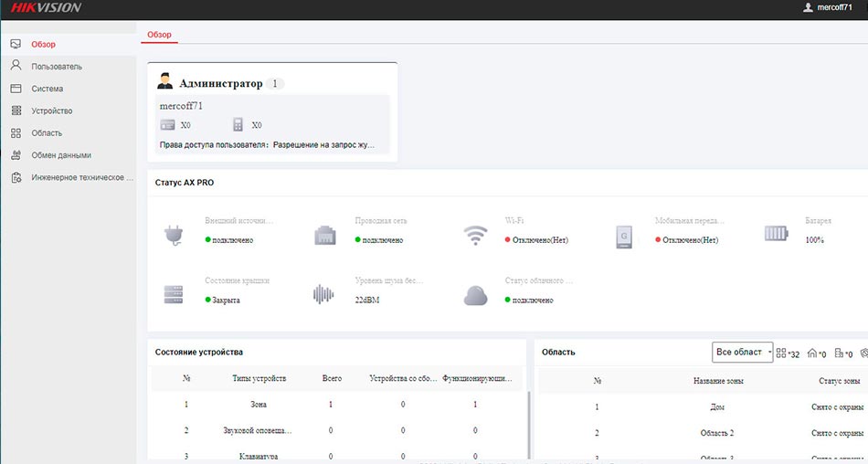
Task: Open the Обзор sidebar icon
Action: (x=16, y=44)
